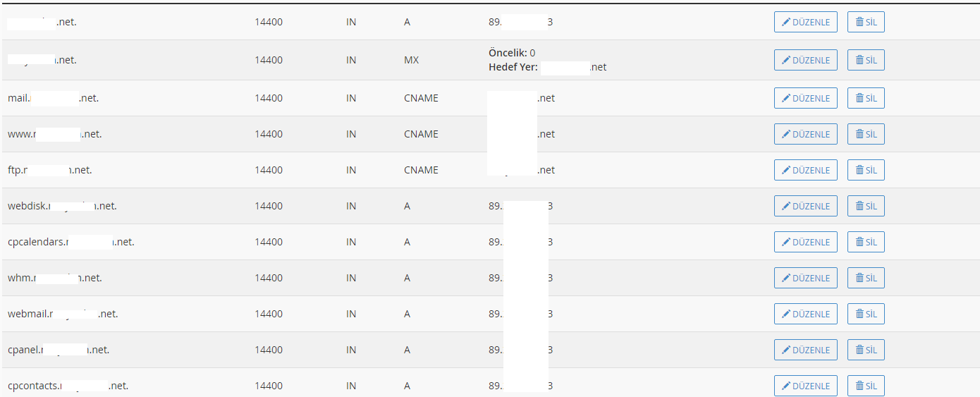980x397 pixels.
Task: Select the webdisk record name text
Action: 62,206
